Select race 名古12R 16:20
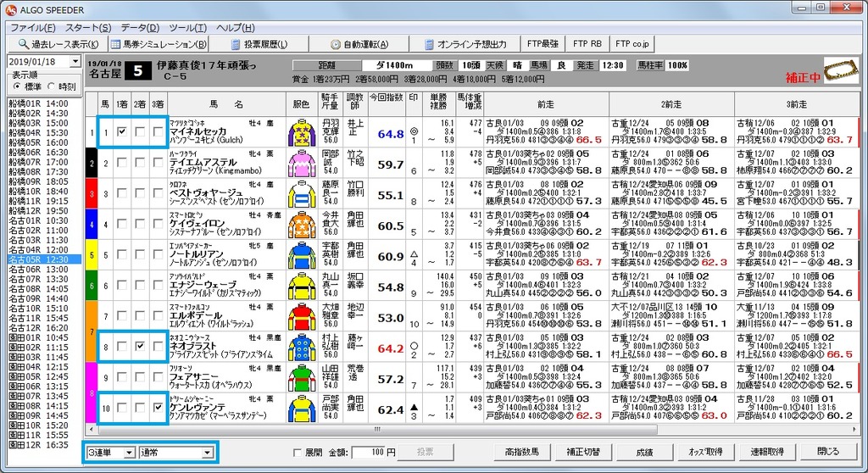868x473 pixels. pos(39,328)
